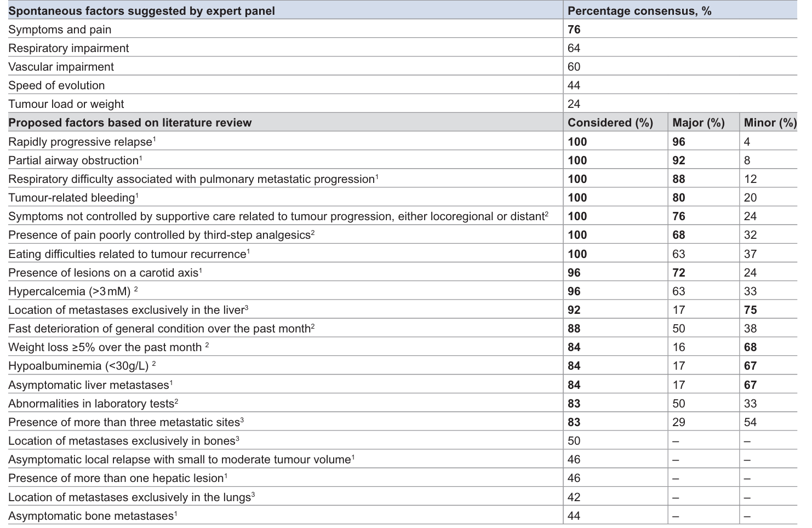Screen dimensions: 812x528
Task: Click 'Asymptomatic bone metastases' row text
Action: coord(91,516)
